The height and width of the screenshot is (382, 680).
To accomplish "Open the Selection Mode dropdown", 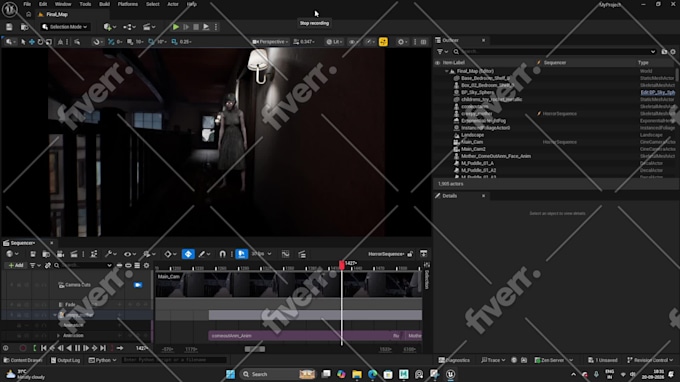I will tap(65, 27).
